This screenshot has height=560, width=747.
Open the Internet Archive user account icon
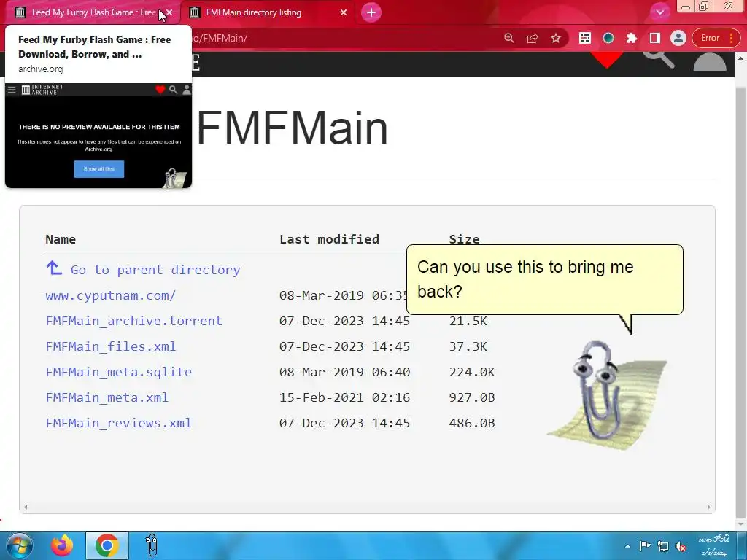click(x=710, y=61)
